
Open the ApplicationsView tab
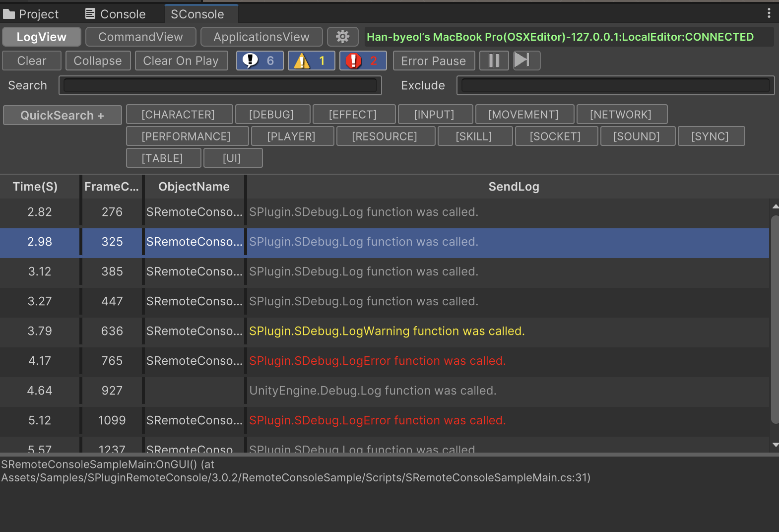(261, 37)
